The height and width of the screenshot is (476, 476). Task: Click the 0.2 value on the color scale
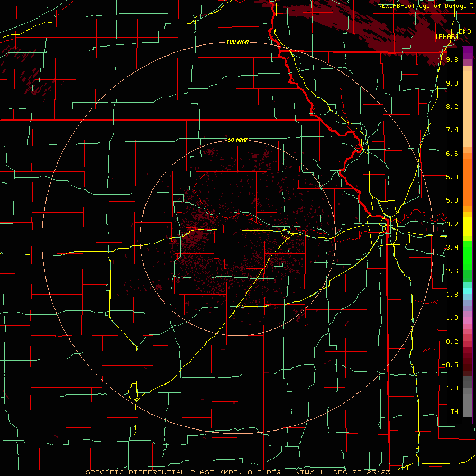coord(452,342)
